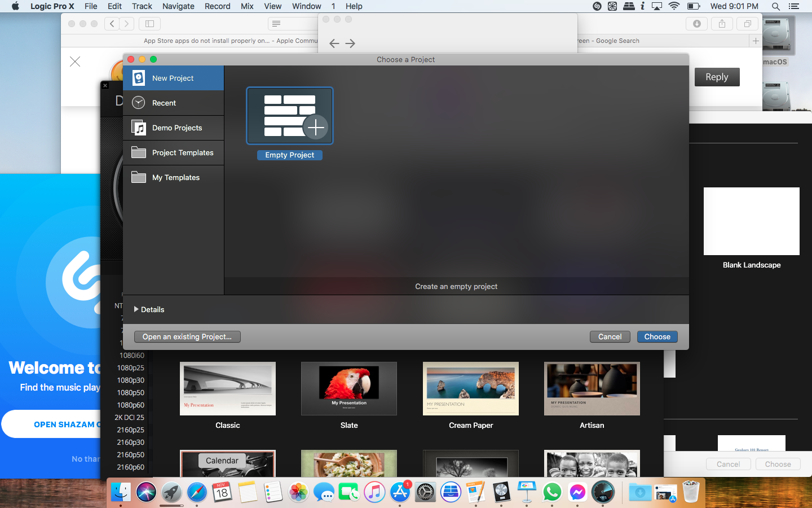Image resolution: width=812 pixels, height=508 pixels.
Task: Show Demo Projects in the sidebar
Action: point(174,128)
